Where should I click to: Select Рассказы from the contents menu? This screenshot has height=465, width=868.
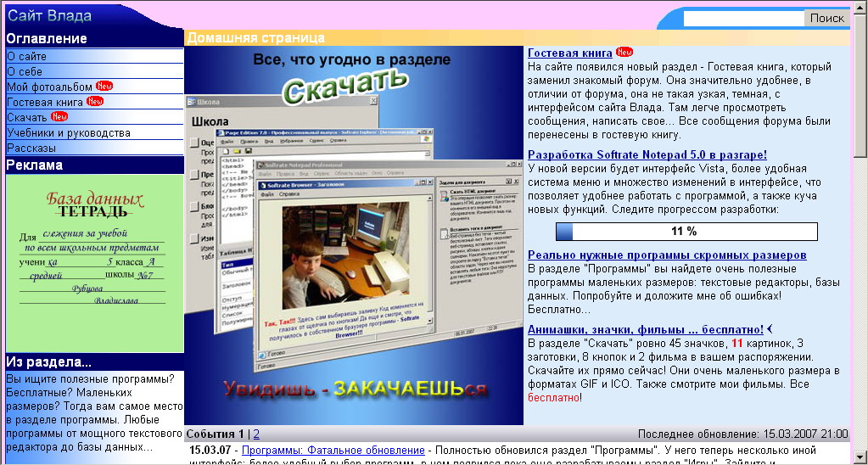(31, 148)
